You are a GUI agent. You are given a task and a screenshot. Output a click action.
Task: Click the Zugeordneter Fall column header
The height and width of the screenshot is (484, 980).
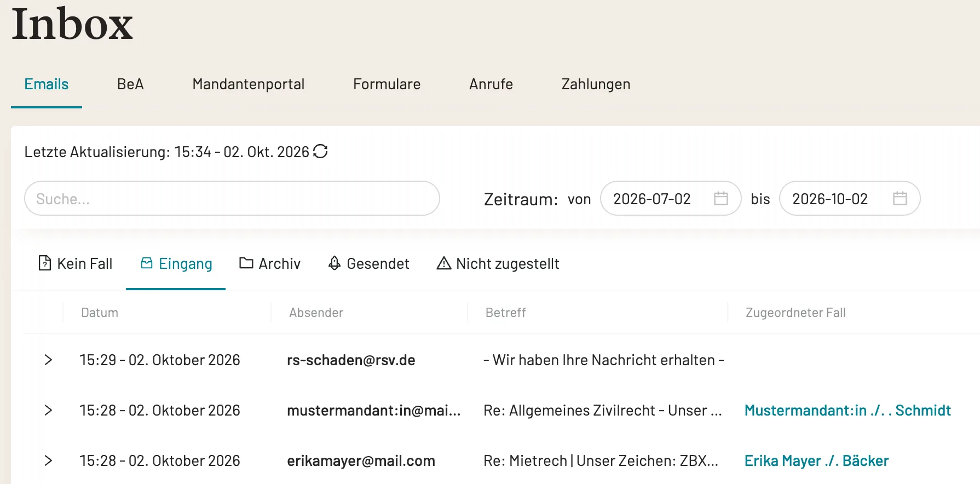tap(795, 313)
